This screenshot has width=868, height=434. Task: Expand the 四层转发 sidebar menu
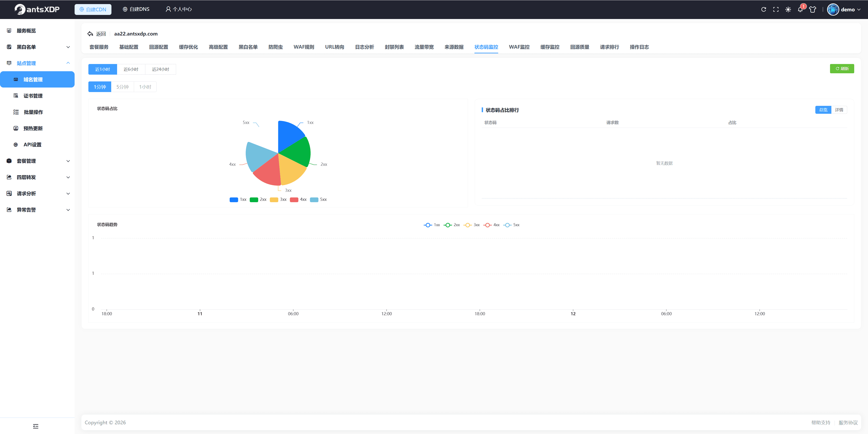(37, 177)
